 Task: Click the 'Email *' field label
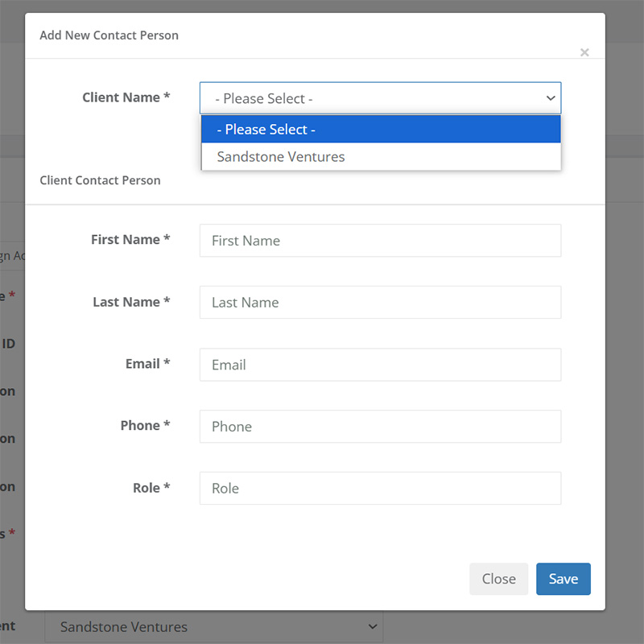(147, 364)
